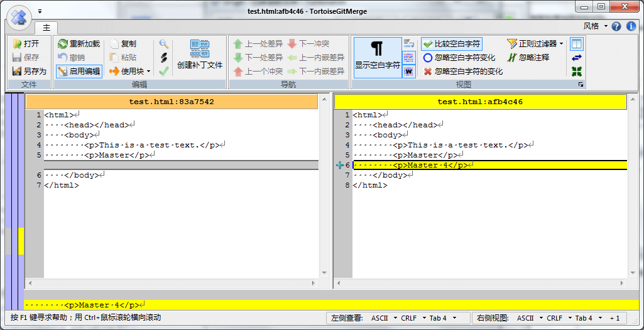Toggle 启用编辑 (Enable editing)
The width and height of the screenshot is (644, 330).
pos(79,72)
